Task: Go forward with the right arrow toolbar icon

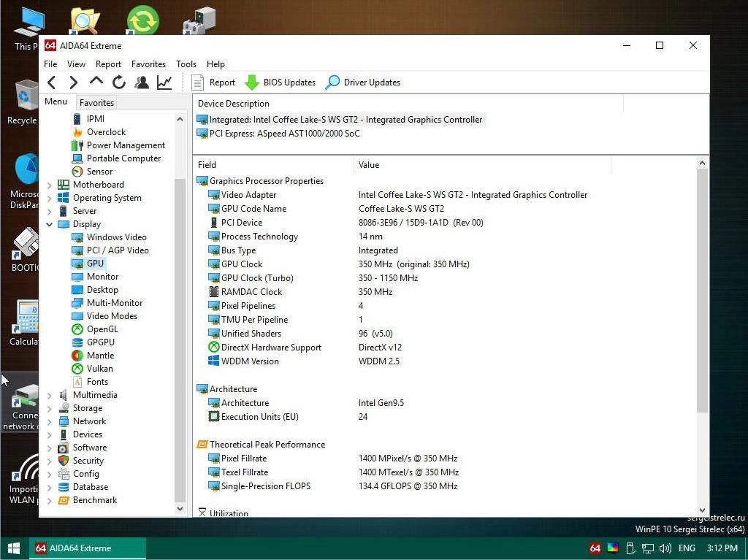Action: click(x=73, y=83)
